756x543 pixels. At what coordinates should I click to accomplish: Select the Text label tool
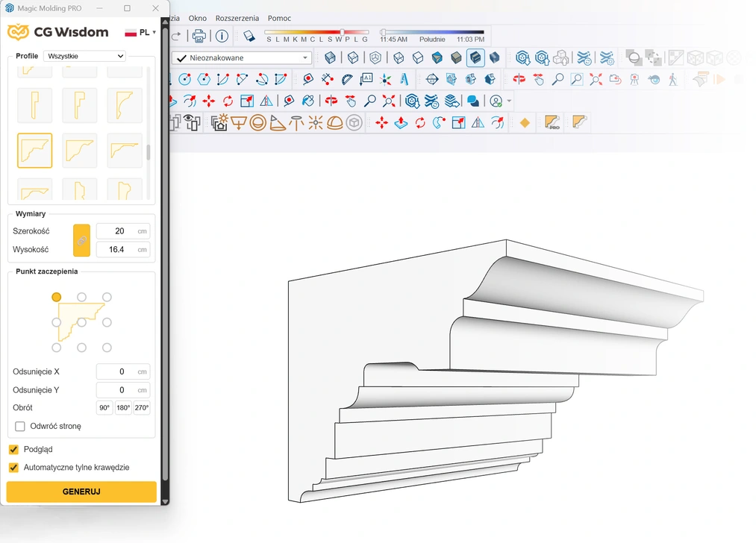[366, 79]
